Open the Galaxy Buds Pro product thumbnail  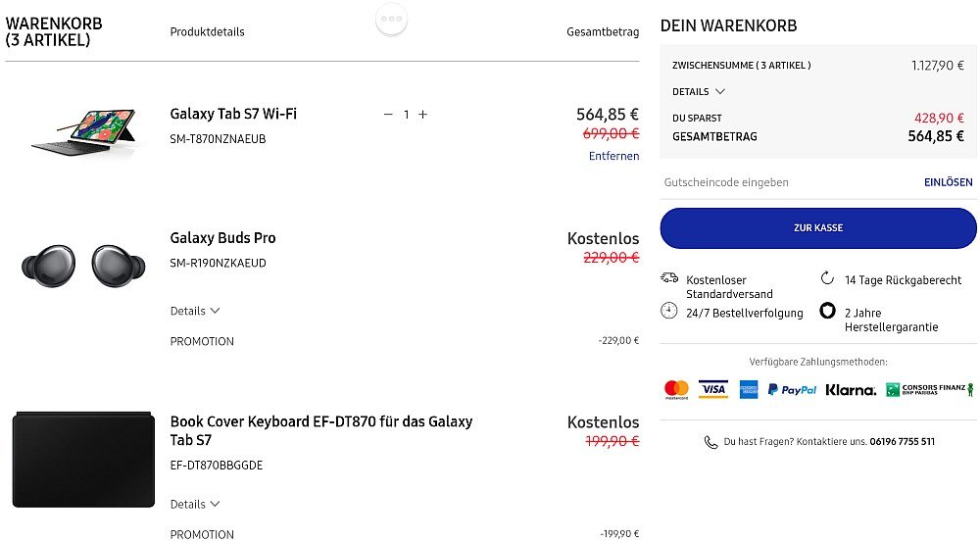pos(83,266)
